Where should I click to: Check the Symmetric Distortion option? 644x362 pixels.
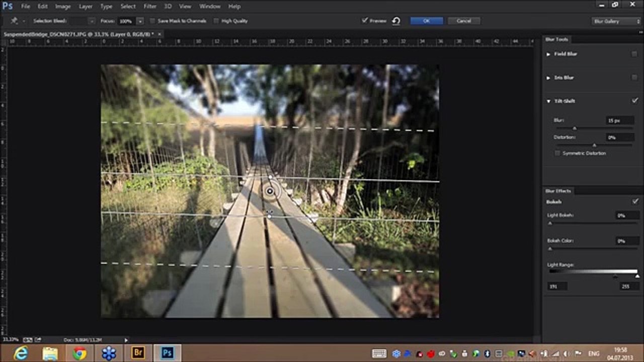[557, 153]
